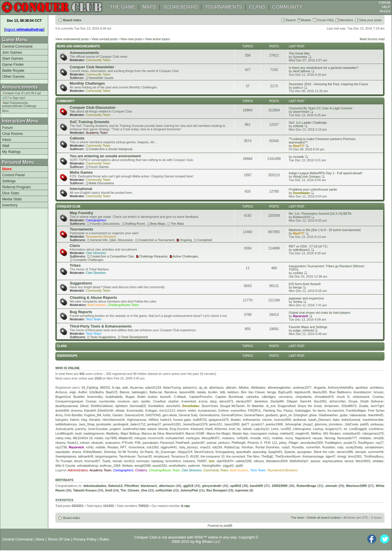
Task: Log out wilmaballsdrop
Action: 24,29
